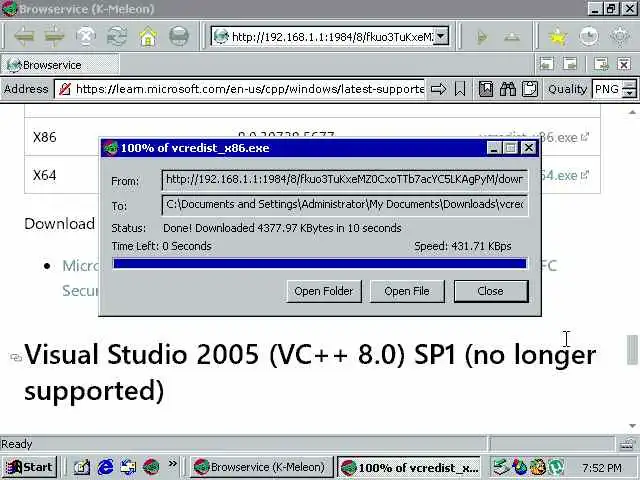The height and width of the screenshot is (480, 640).
Task: Click the To path field in download dialog
Action: coord(345,205)
